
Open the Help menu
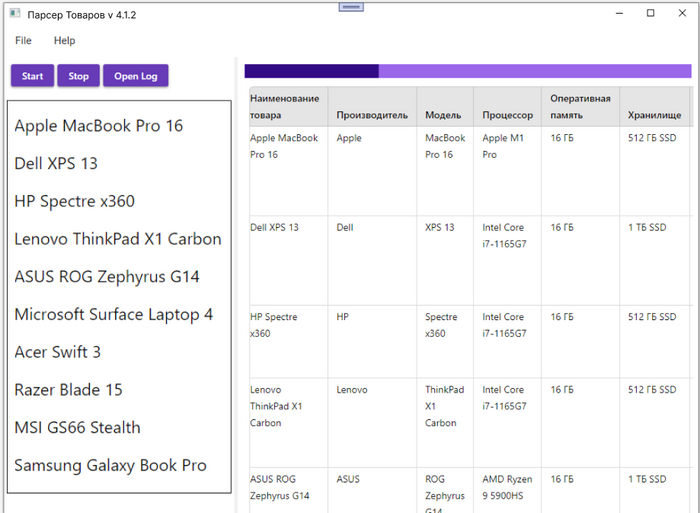(x=64, y=41)
